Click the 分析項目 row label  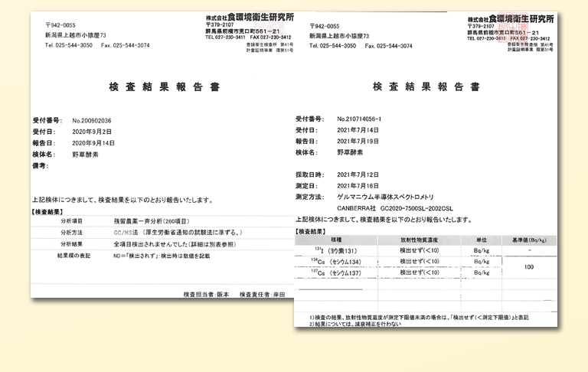point(71,221)
